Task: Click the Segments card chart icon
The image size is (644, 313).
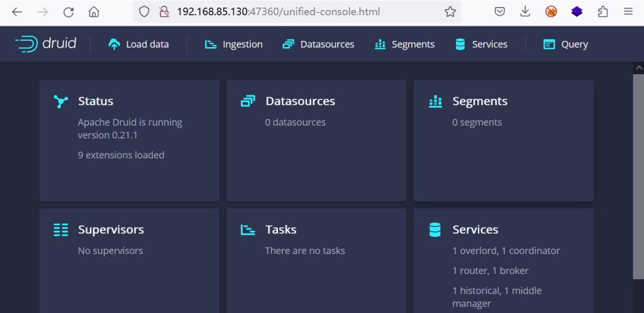Action: pyautogui.click(x=435, y=101)
